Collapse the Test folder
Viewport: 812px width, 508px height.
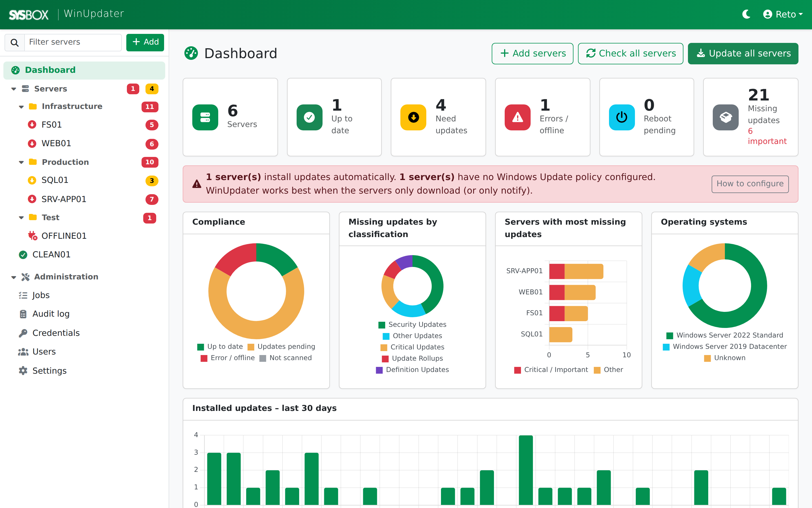[21, 218]
